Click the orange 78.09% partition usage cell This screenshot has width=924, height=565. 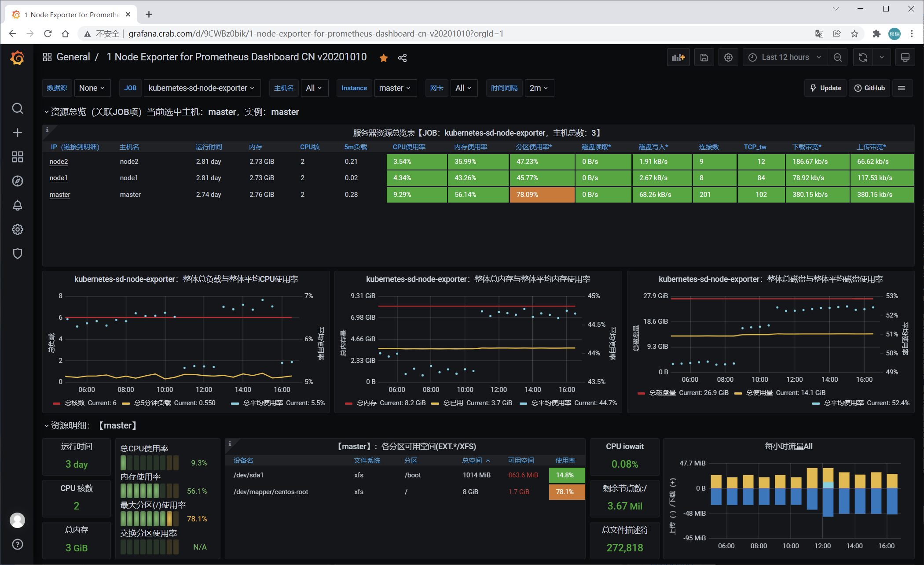pyautogui.click(x=542, y=195)
